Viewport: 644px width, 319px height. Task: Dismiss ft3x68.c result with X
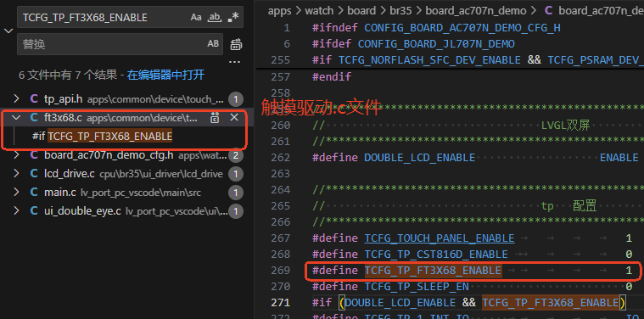(234, 118)
